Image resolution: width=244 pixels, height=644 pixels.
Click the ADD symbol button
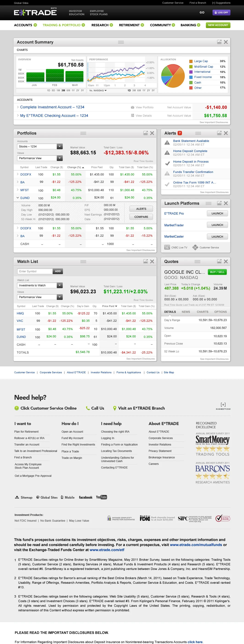[58, 271]
